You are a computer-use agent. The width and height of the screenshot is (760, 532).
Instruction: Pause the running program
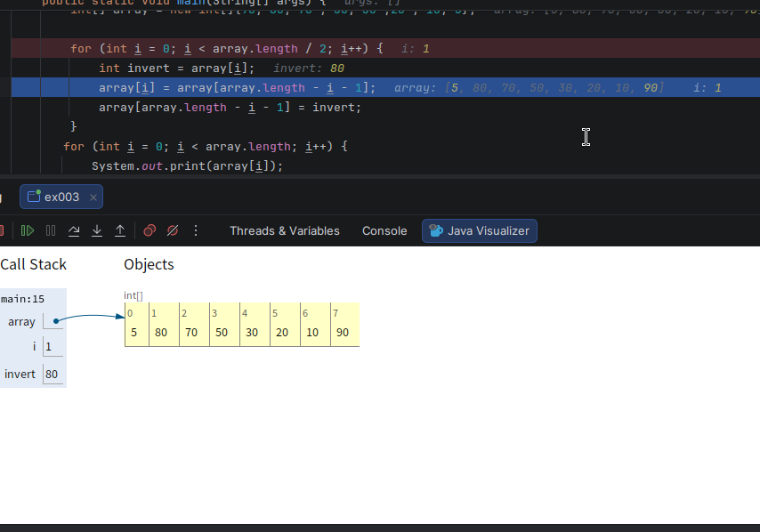click(51, 230)
